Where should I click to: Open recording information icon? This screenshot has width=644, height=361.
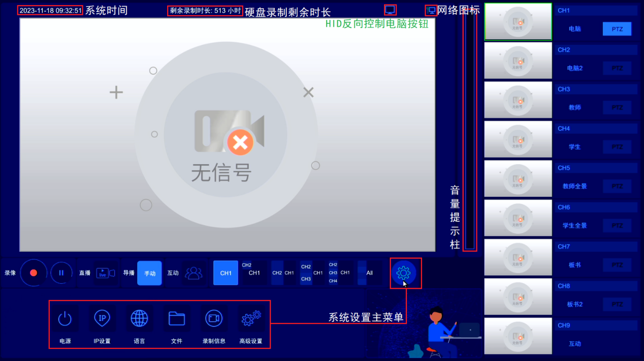[x=214, y=319]
